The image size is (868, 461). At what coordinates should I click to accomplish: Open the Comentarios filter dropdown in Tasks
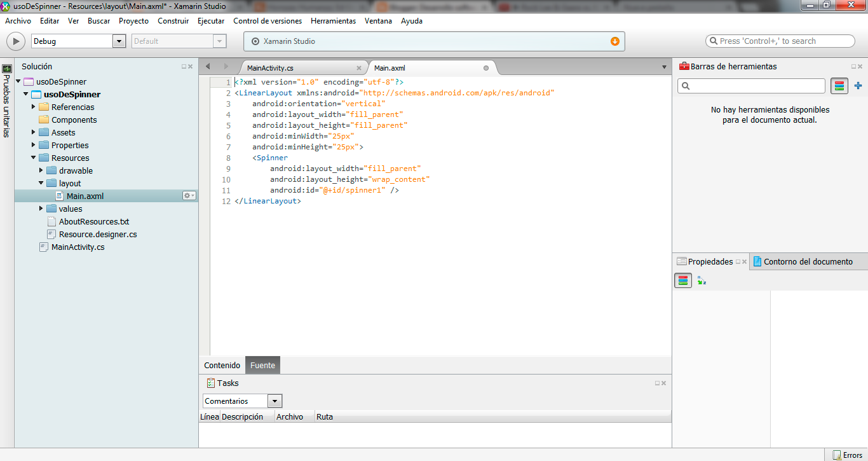click(275, 401)
